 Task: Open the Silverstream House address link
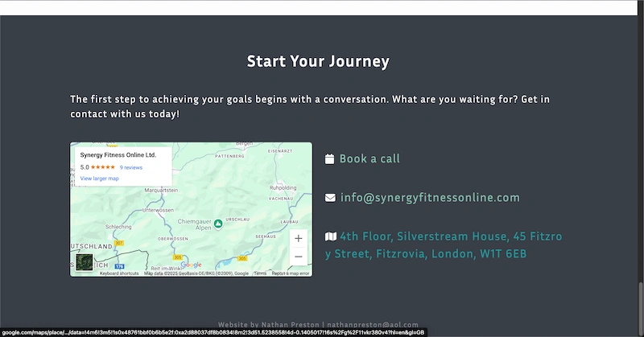point(444,245)
